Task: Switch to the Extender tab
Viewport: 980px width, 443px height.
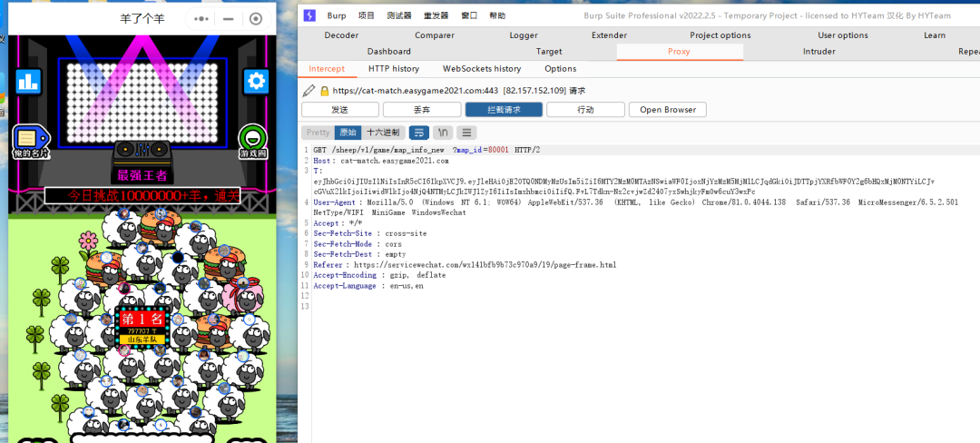Action: (x=609, y=35)
